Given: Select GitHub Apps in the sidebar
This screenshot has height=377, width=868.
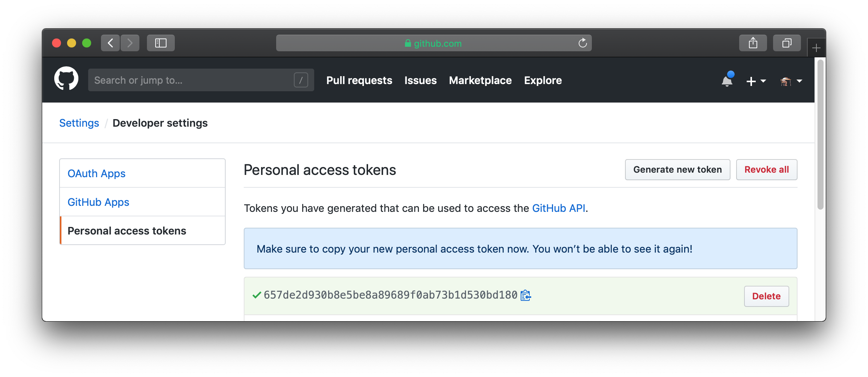Looking at the screenshot, I should [98, 202].
